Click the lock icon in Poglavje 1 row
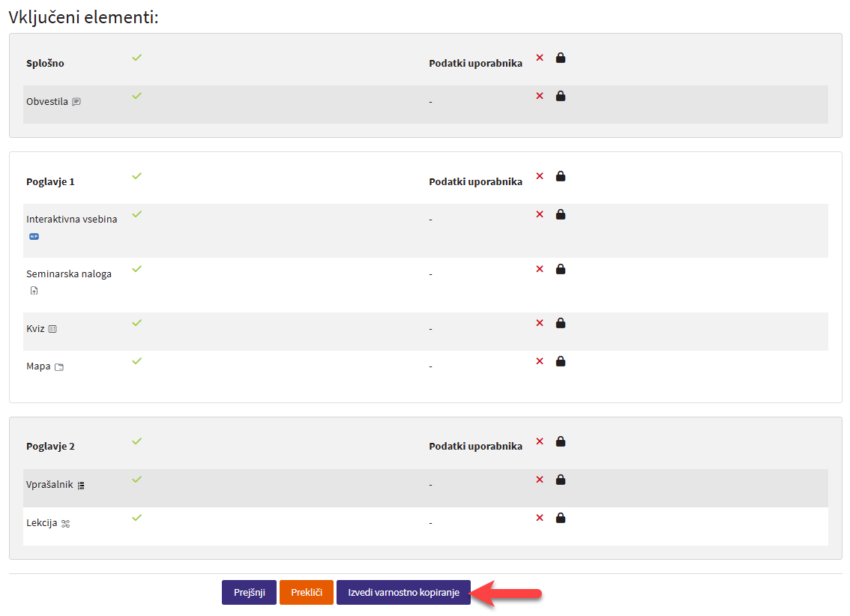Viewport: 850px width, 616px height. (561, 176)
